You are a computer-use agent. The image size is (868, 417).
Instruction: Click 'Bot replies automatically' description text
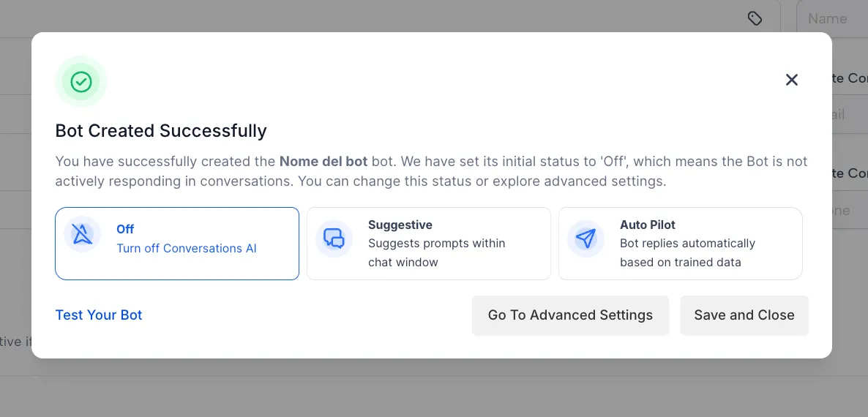(x=687, y=244)
